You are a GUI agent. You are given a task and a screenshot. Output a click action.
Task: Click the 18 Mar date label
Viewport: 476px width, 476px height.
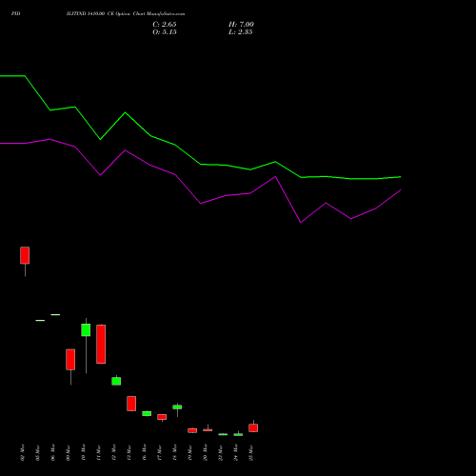175,452
